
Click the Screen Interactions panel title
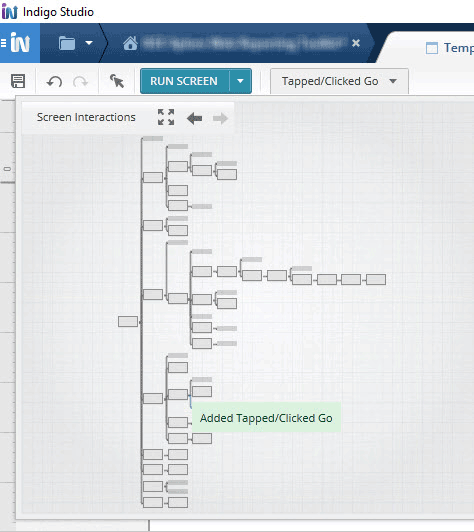[x=86, y=117]
